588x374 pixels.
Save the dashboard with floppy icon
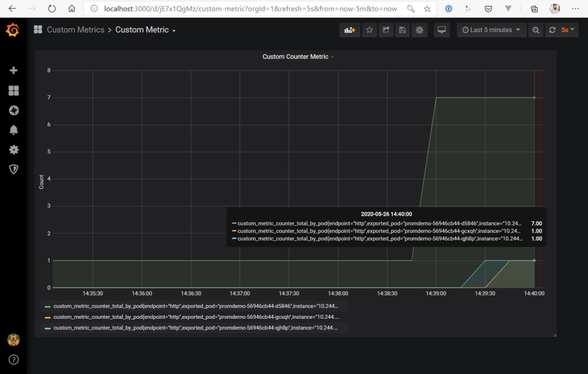click(402, 30)
